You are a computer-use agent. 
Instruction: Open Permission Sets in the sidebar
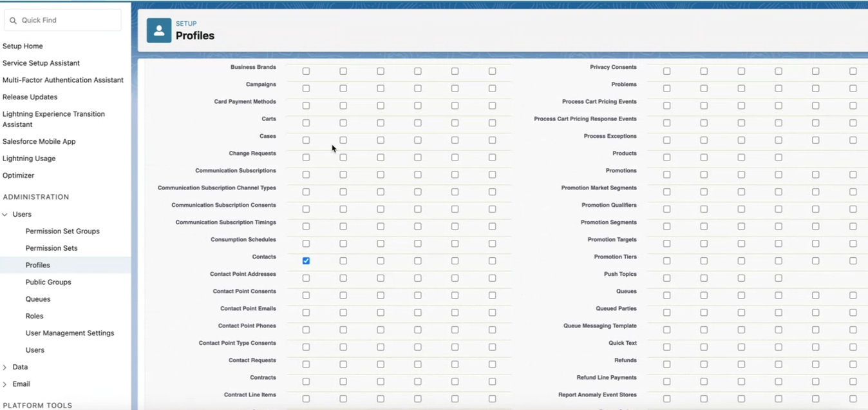click(x=52, y=248)
